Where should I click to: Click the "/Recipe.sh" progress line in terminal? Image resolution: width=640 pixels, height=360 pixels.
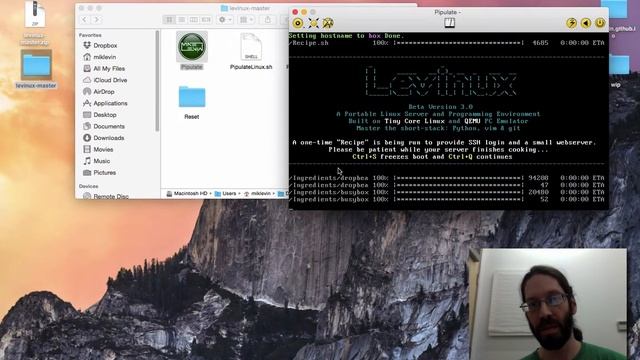click(447, 43)
